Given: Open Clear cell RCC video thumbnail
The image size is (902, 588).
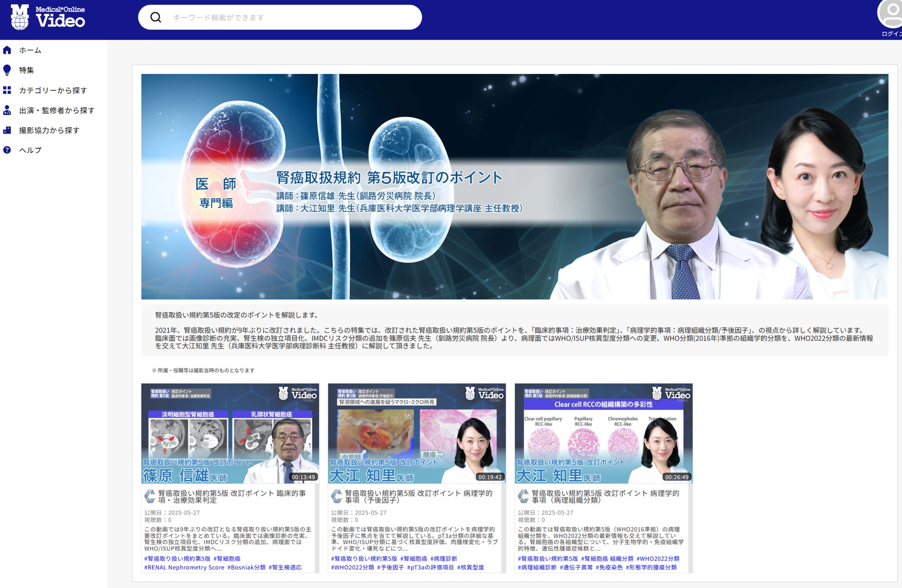Looking at the screenshot, I should tap(603, 433).
